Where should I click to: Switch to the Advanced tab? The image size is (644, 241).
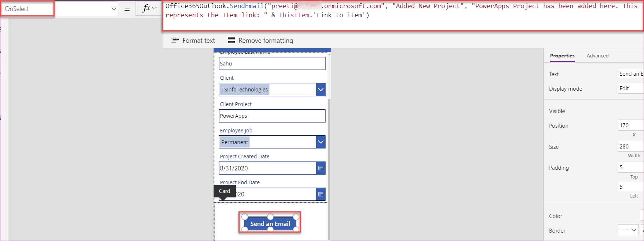(597, 56)
